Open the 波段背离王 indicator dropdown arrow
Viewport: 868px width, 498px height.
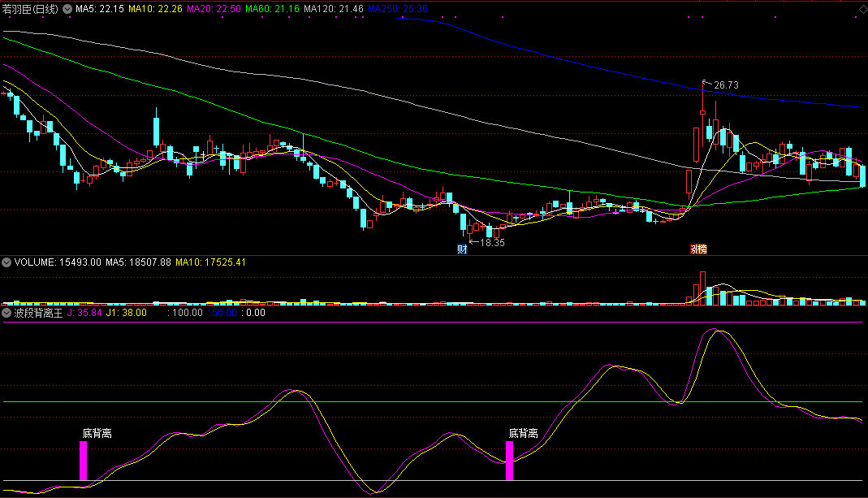point(6,313)
